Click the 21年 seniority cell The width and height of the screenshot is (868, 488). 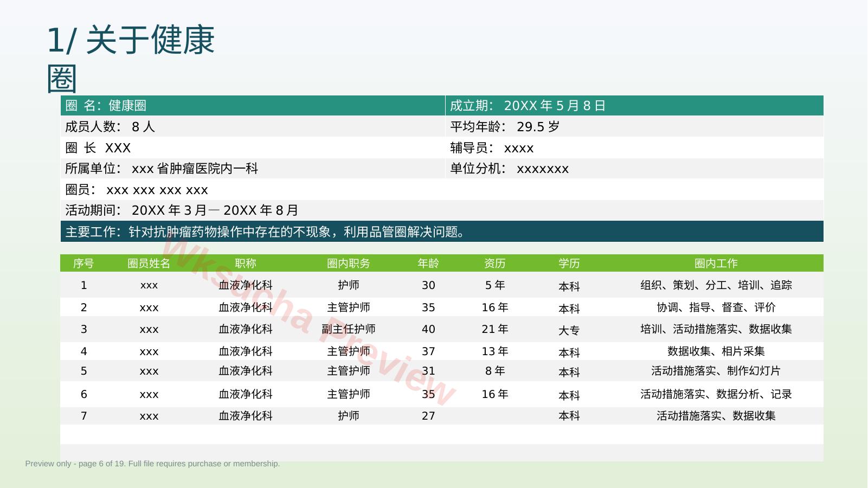[x=495, y=329]
